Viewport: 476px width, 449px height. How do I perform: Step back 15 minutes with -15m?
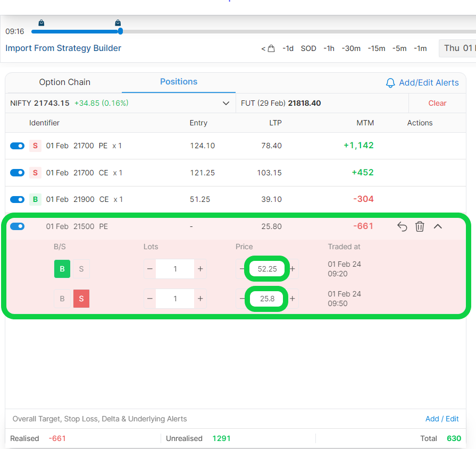click(x=377, y=48)
